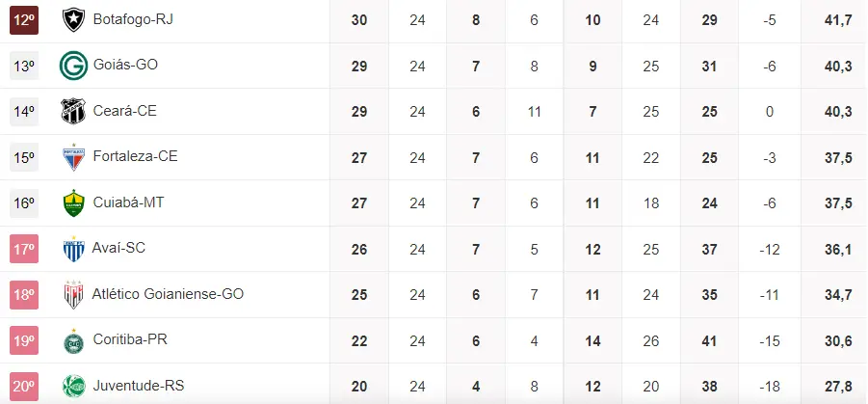
Task: Click the Coritiba-PR club crest
Action: click(73, 340)
